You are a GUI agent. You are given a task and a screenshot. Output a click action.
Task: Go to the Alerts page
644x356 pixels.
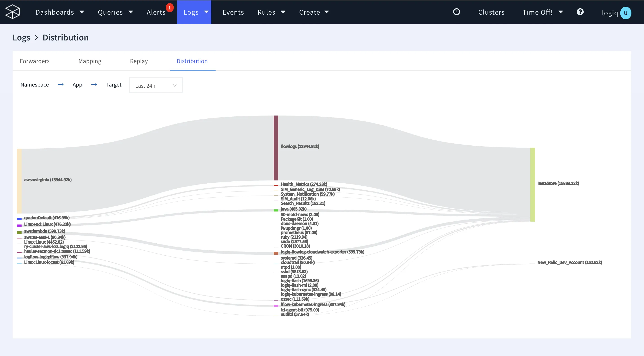point(156,12)
